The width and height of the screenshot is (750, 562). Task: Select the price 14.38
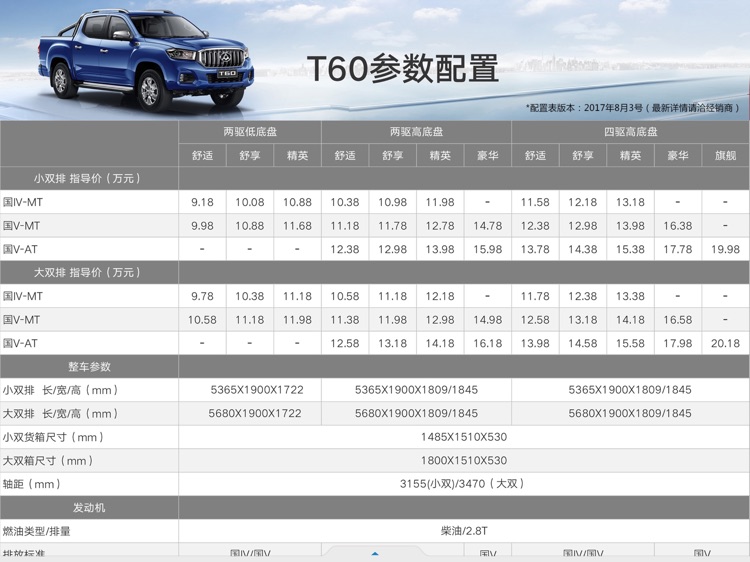[x=583, y=249]
